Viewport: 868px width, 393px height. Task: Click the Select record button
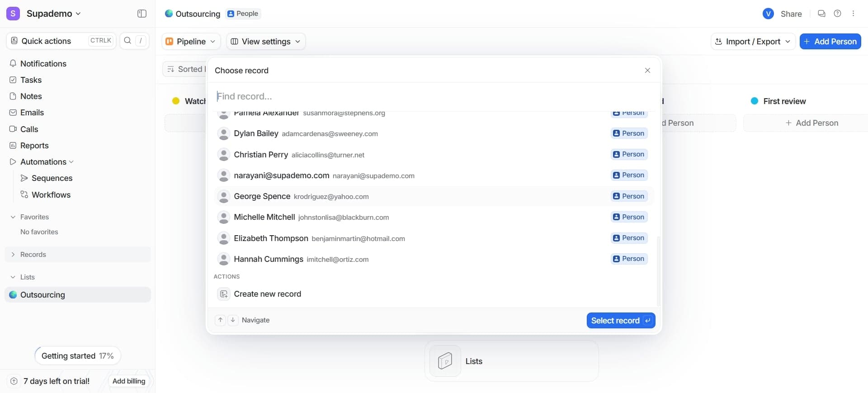pyautogui.click(x=621, y=320)
